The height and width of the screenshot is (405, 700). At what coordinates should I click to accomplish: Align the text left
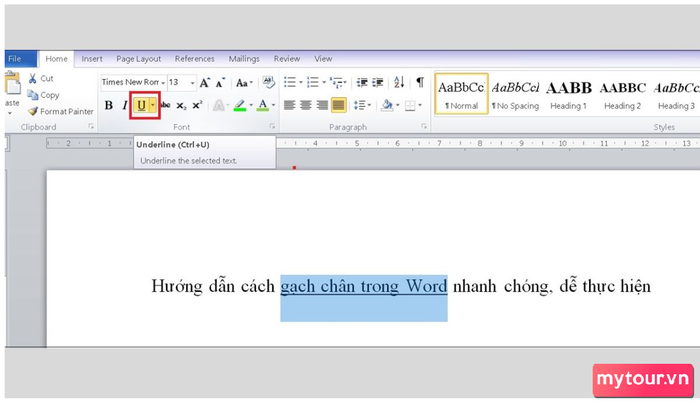[x=290, y=105]
